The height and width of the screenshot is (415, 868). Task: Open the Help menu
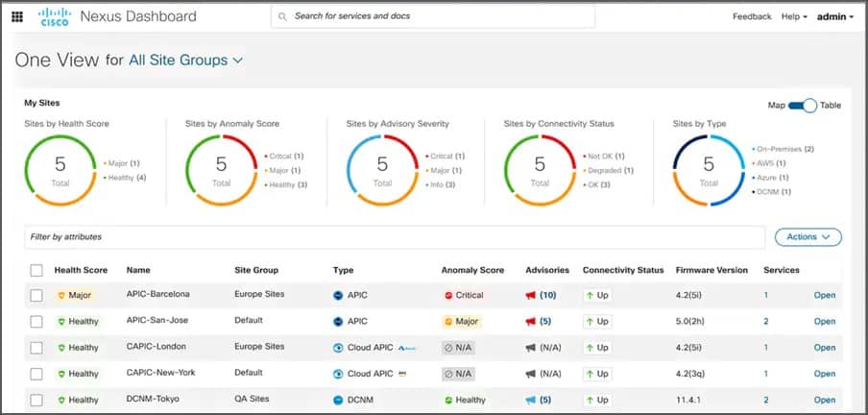[x=794, y=16]
